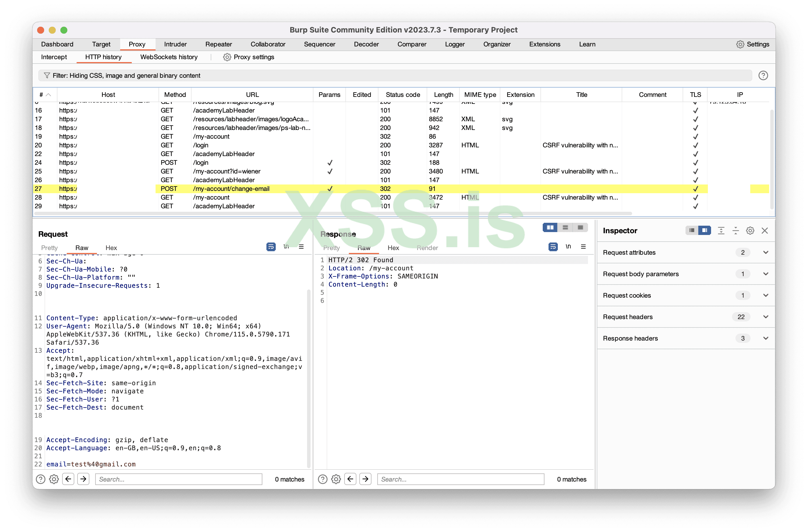Viewport: 808px width, 532px height.
Task: Go to next match in Response search
Action: pos(365,479)
